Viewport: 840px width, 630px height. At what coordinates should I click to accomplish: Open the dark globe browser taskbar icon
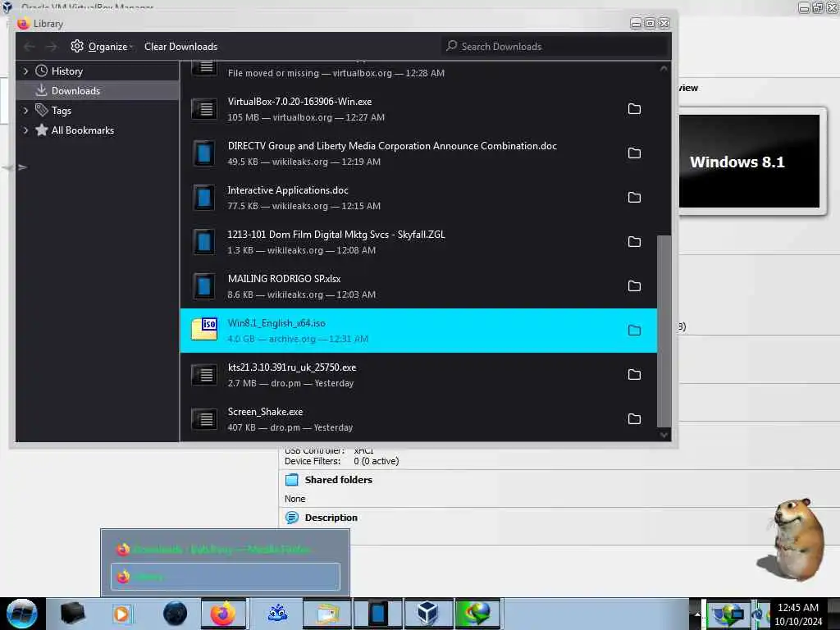click(x=176, y=614)
